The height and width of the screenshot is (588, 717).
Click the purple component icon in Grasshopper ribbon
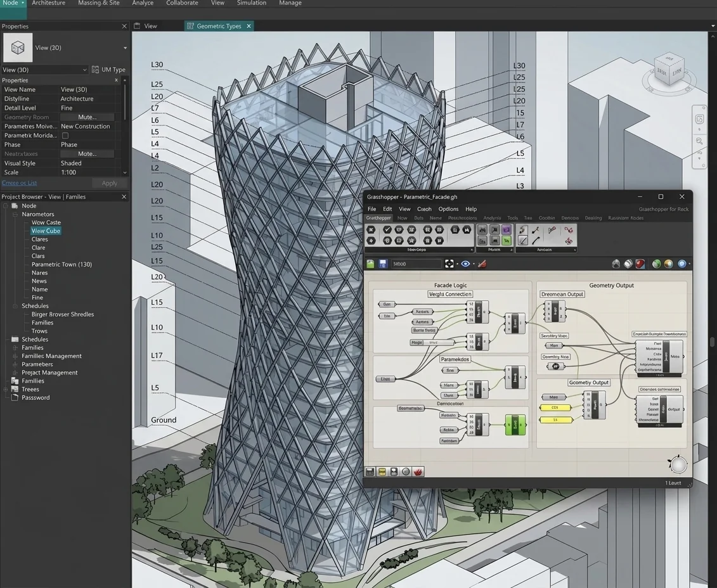[506, 229]
